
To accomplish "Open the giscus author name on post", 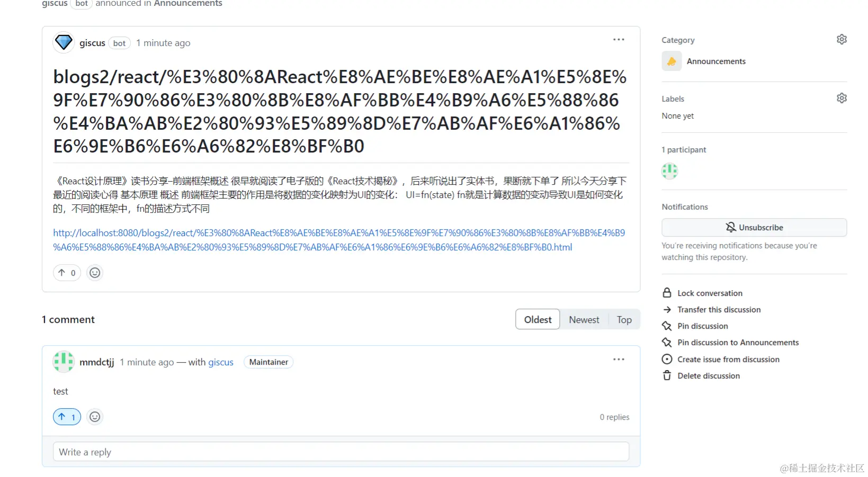I will coord(92,43).
